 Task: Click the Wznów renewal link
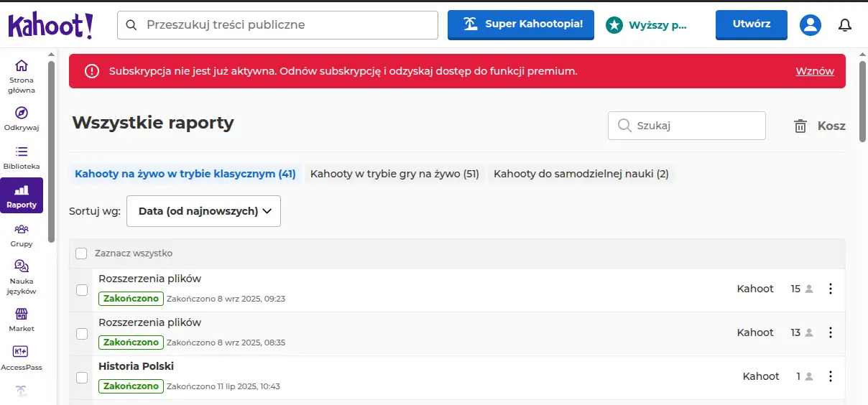(815, 71)
